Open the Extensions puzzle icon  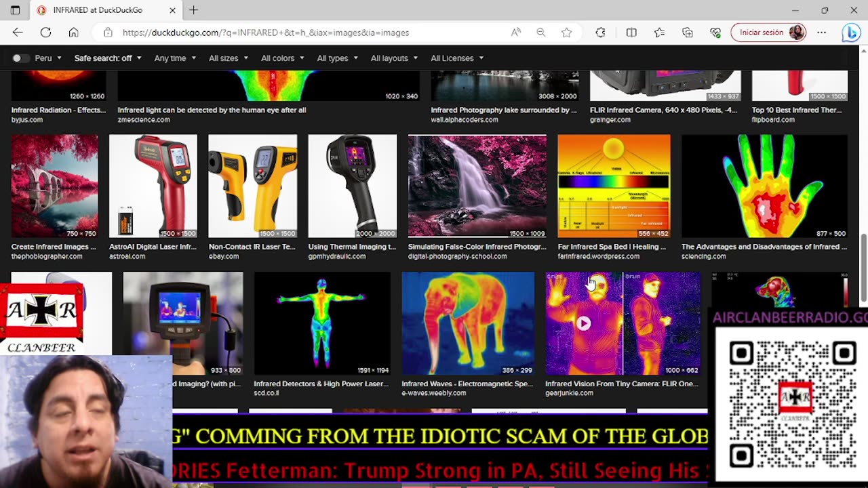point(600,33)
